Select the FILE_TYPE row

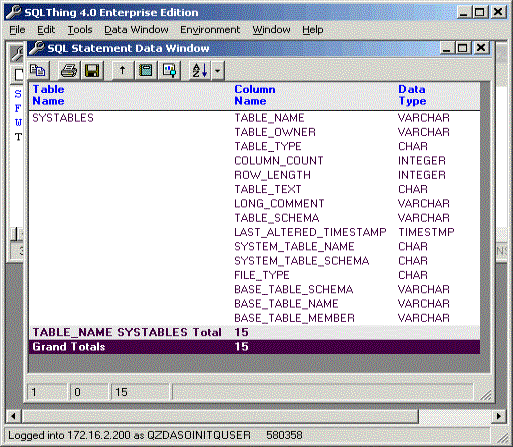(254, 275)
